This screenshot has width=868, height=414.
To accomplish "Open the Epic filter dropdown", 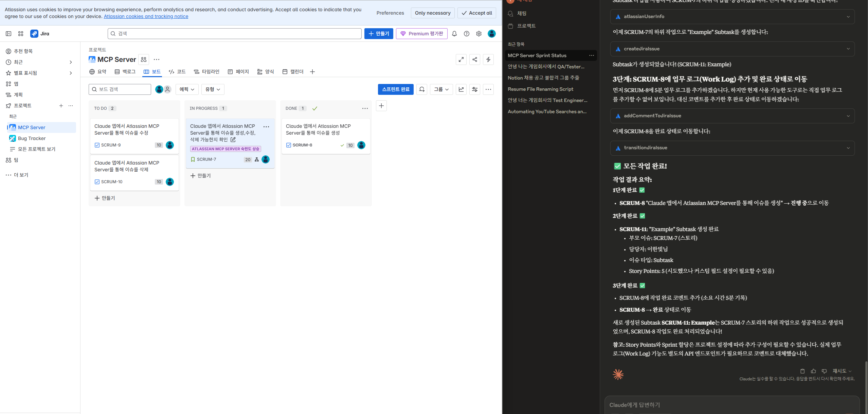I will 187,89.
